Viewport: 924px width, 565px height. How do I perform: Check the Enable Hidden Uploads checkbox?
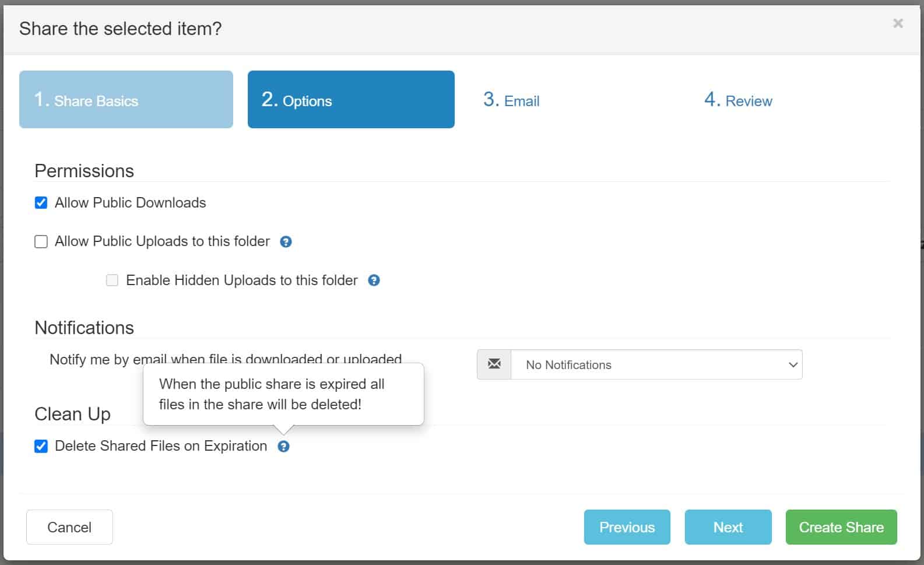click(112, 280)
